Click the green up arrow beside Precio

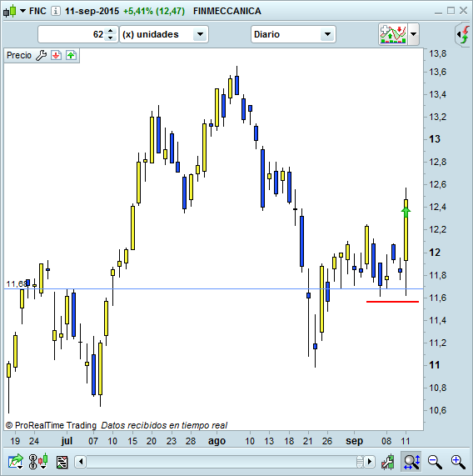point(71,55)
